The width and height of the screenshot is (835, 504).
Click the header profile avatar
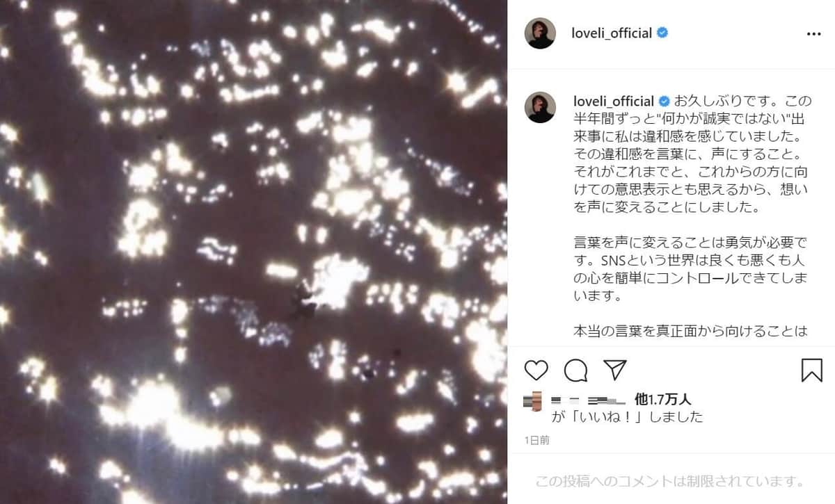coord(540,33)
